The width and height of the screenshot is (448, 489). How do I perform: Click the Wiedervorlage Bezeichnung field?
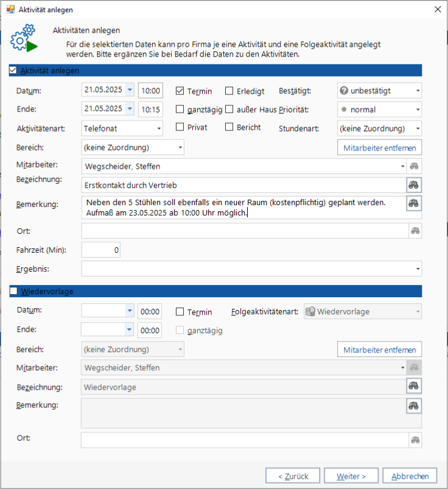243,387
